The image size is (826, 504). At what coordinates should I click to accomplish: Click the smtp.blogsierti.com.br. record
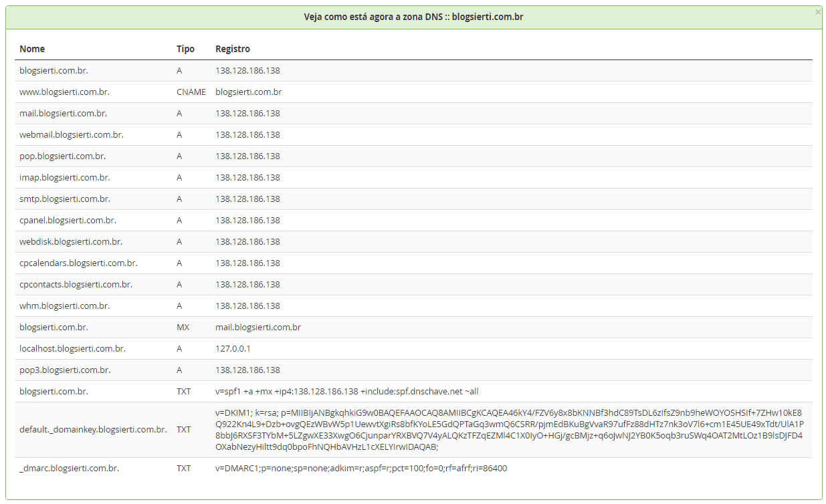pos(64,199)
